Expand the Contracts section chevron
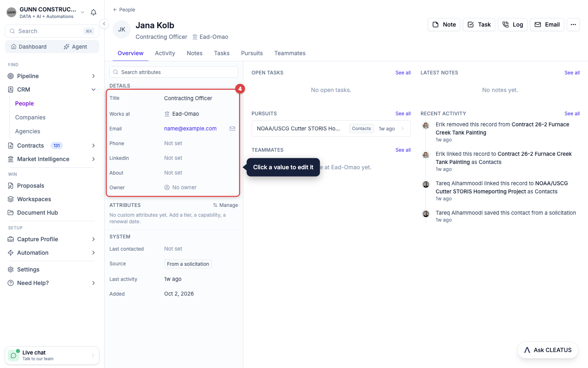Image resolution: width=588 pixels, height=368 pixels. point(94,146)
